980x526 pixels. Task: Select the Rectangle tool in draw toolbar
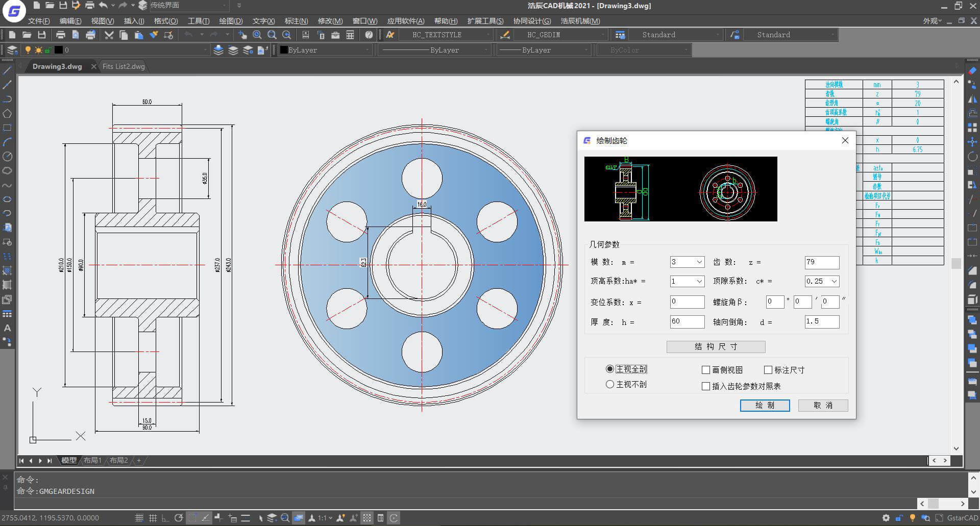coord(7,128)
